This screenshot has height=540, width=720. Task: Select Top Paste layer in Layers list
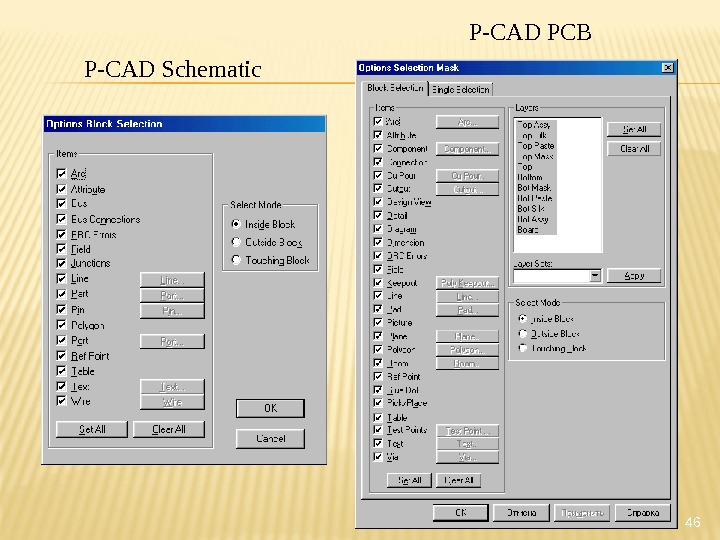coord(535,146)
